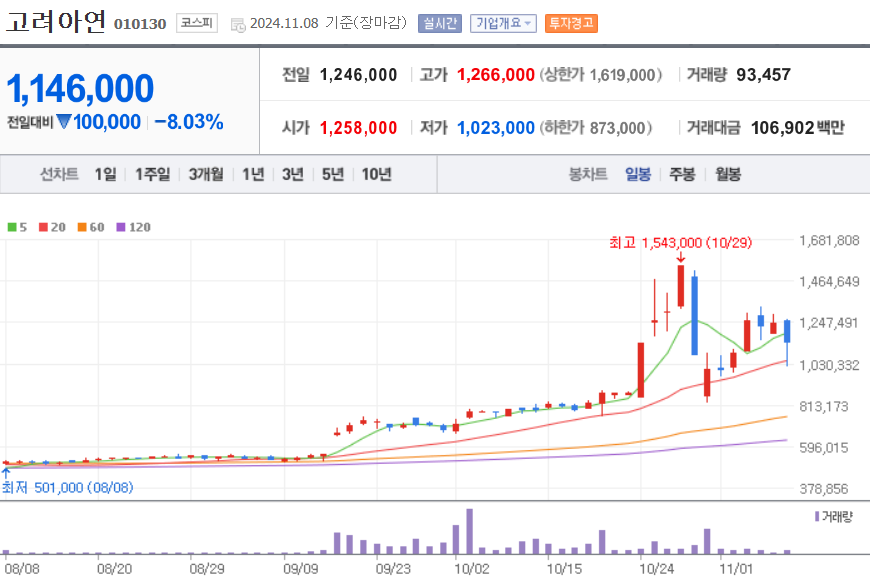This screenshot has height=586, width=870.
Task: Click the tall blue candle after the 10/29 high
Action: pos(694,314)
